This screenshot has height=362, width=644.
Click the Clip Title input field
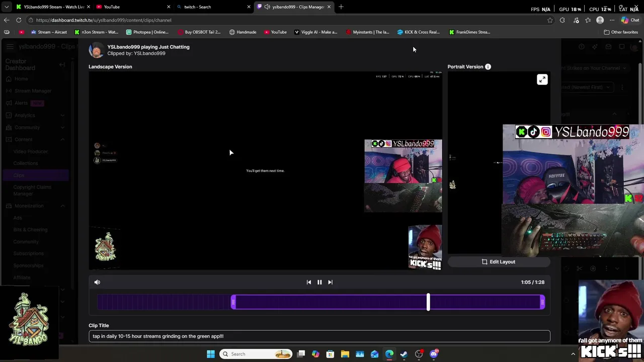319,336
